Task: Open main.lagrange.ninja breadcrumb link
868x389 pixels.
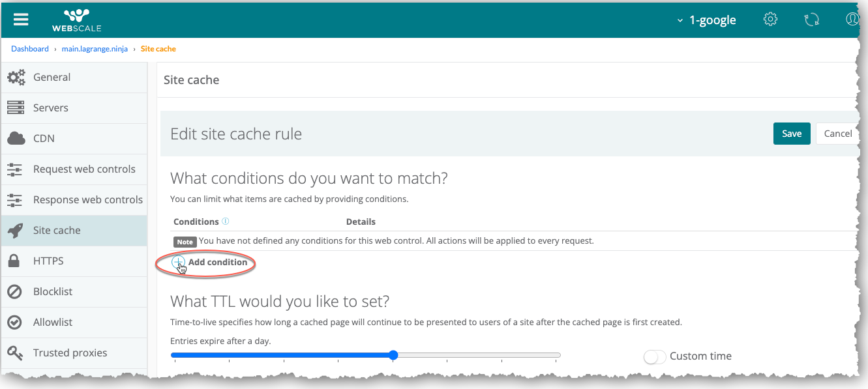Action: (95, 49)
